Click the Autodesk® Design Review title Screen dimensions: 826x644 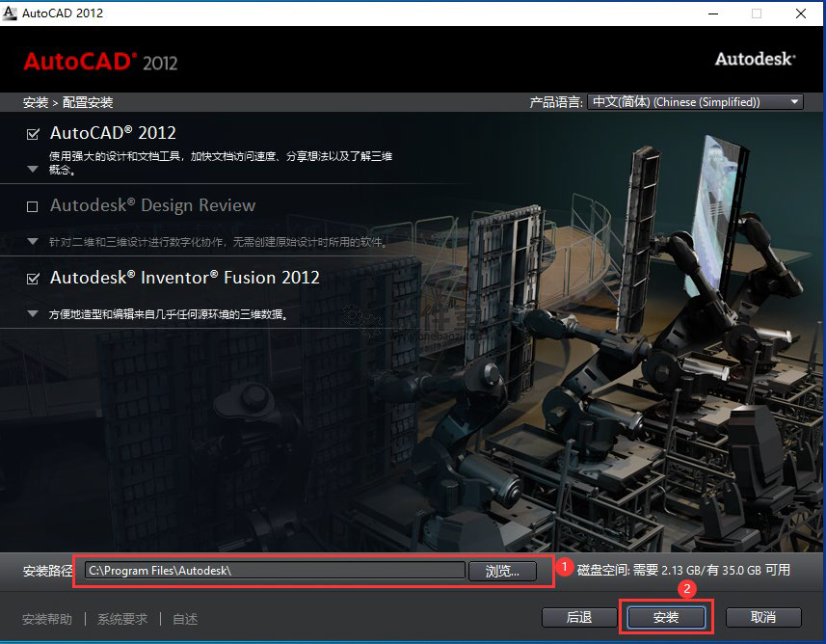153,205
